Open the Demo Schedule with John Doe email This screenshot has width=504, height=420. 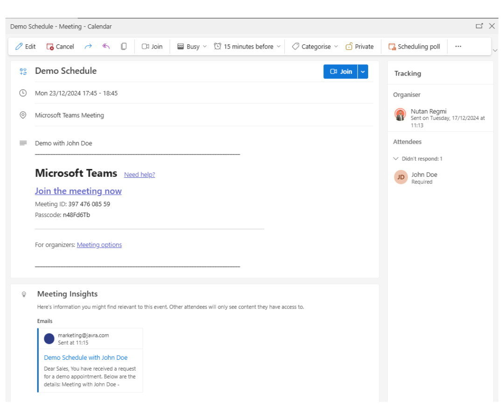click(86, 357)
